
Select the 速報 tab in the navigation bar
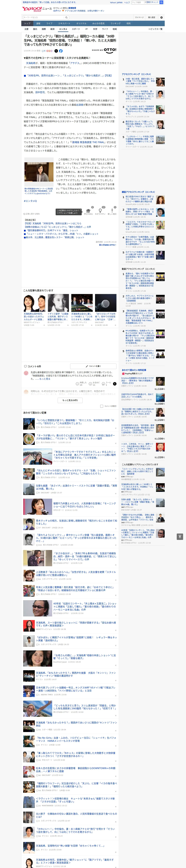(38, 24)
